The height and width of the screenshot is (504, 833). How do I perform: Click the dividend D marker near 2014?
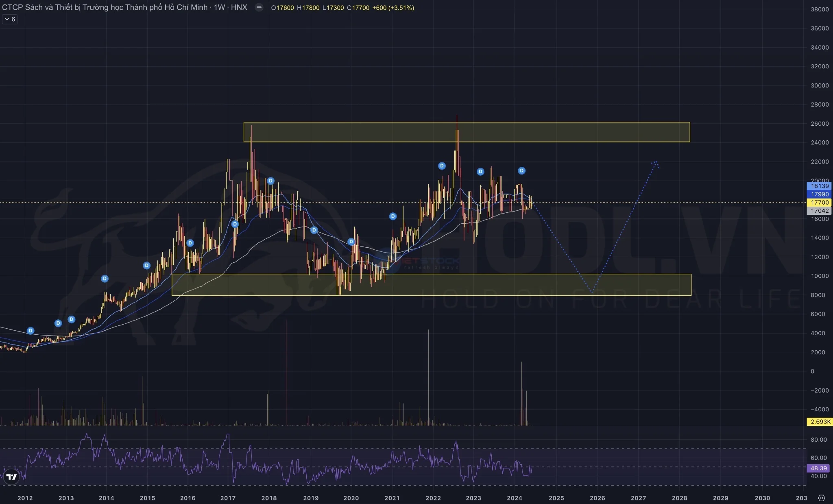click(x=105, y=279)
